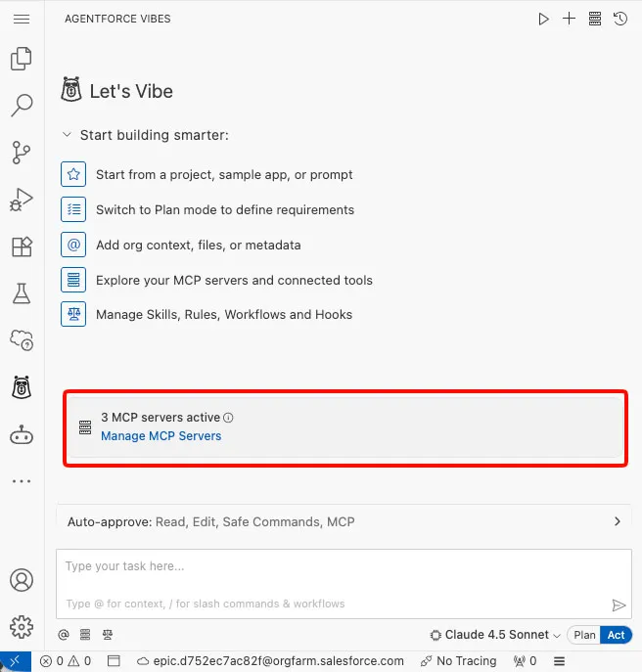This screenshot has width=642, height=672.
Task: Open the Accounts profile icon
Action: tap(22, 580)
